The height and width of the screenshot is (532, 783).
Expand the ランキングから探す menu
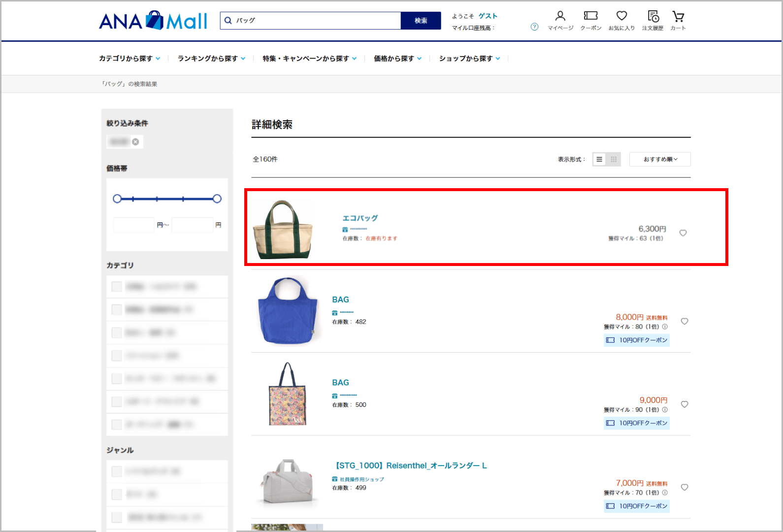(211, 59)
